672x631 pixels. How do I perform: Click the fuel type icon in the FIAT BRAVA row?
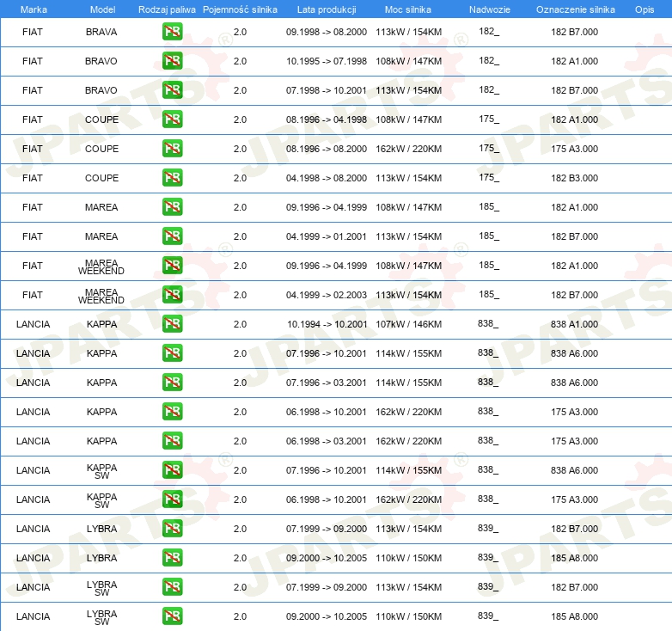coord(172,32)
